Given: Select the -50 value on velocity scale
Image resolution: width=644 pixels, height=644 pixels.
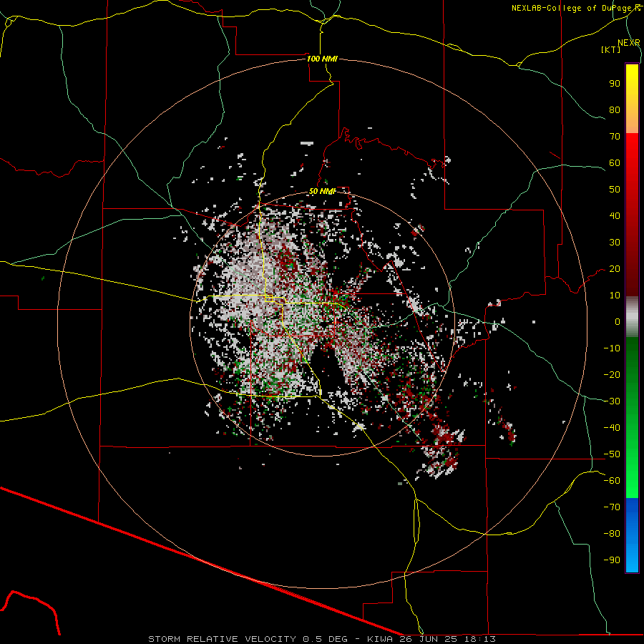Looking at the screenshot, I should pyautogui.click(x=612, y=454).
